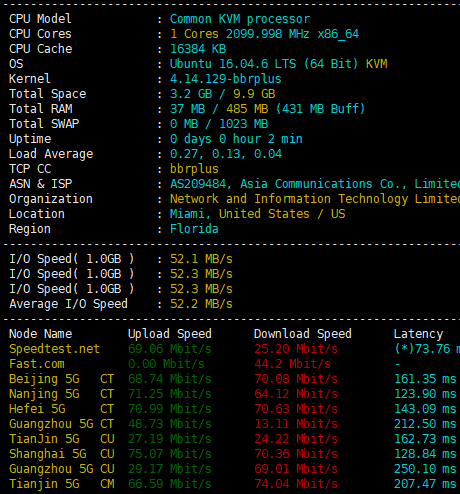Image resolution: width=460 pixels, height=494 pixels.
Task: Click Guangzhou CU latency '250.10 ms'
Action: click(425, 469)
